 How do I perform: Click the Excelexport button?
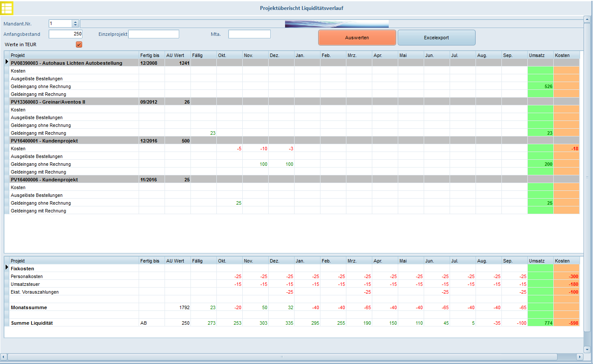[436, 38]
